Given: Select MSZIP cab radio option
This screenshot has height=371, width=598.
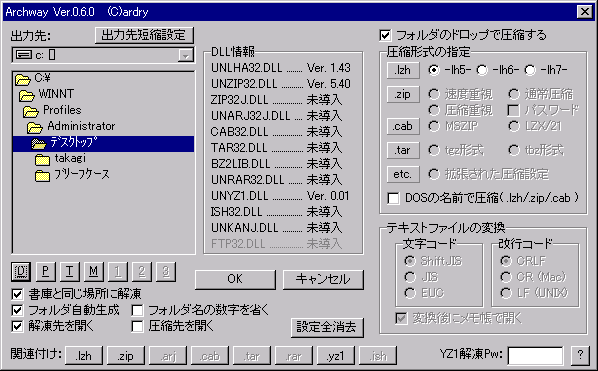Looking at the screenshot, I should click(x=453, y=126).
